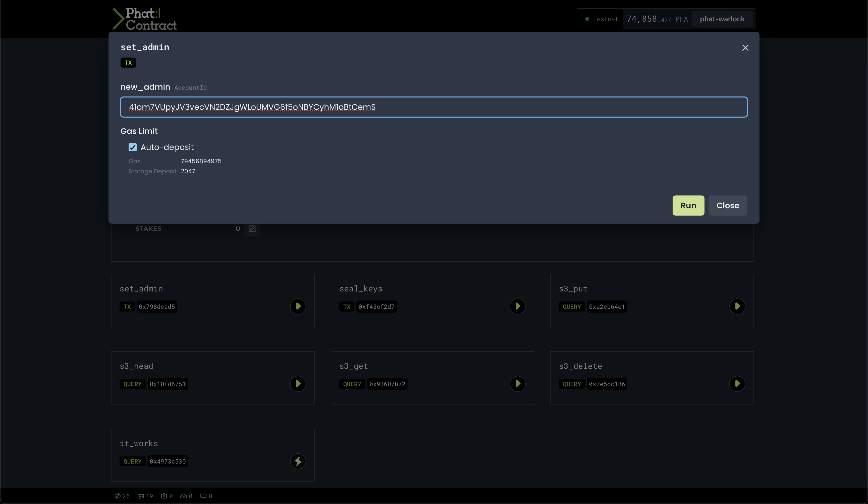Trigger it_works lightning bolt icon
The height and width of the screenshot is (504, 868).
(298, 461)
